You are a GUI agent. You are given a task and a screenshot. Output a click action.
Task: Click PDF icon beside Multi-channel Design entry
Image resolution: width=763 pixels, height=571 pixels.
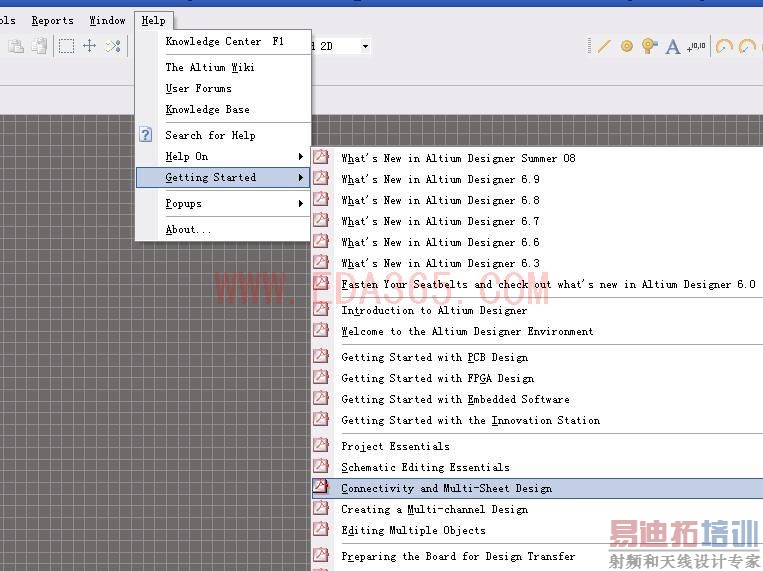click(321, 507)
